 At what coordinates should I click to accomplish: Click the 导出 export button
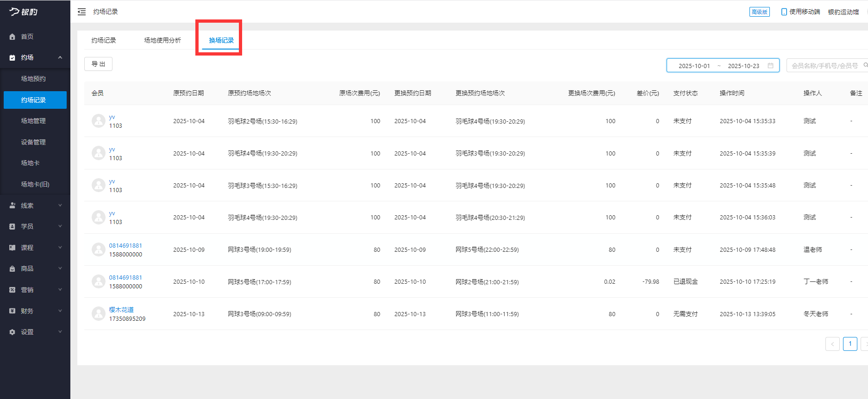coord(98,64)
